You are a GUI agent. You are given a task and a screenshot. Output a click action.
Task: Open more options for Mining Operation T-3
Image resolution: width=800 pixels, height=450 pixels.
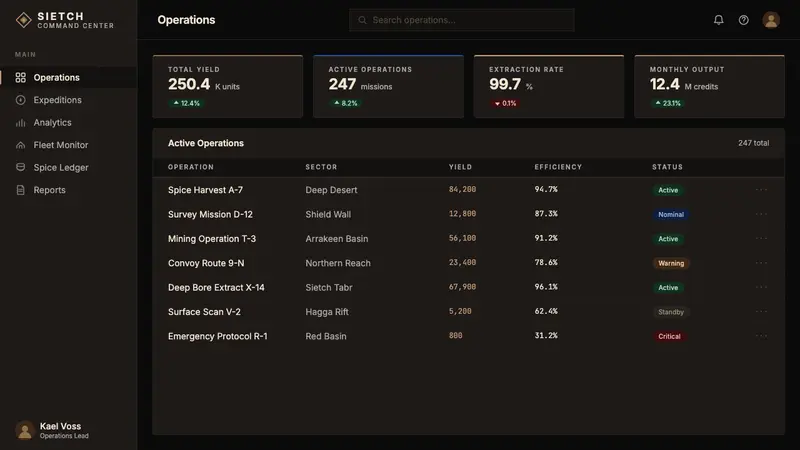pyautogui.click(x=761, y=238)
